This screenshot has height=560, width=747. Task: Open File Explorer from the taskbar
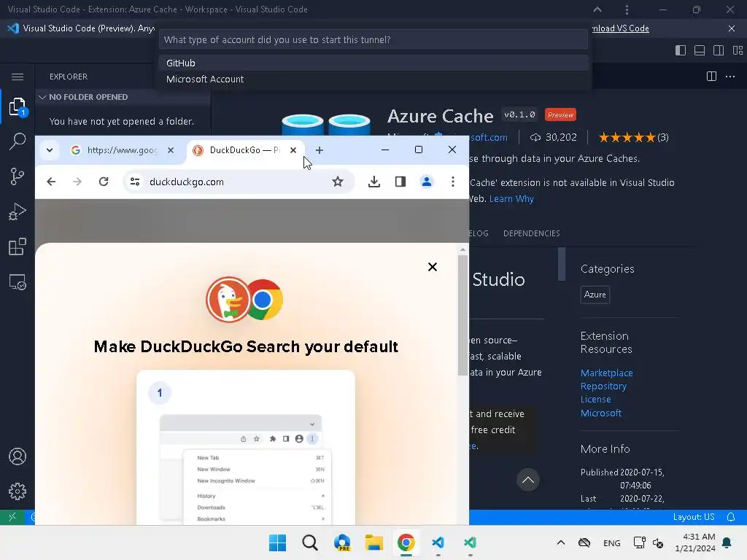[x=374, y=542]
